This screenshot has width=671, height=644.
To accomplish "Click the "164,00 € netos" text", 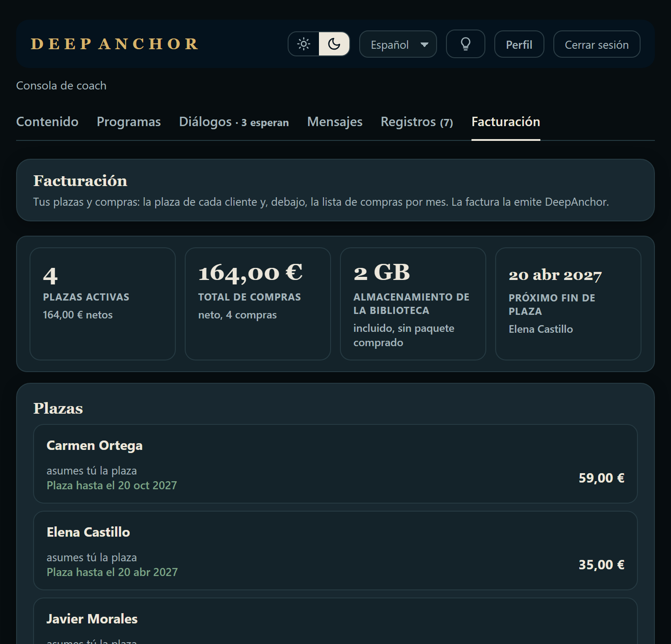I will tap(78, 315).
